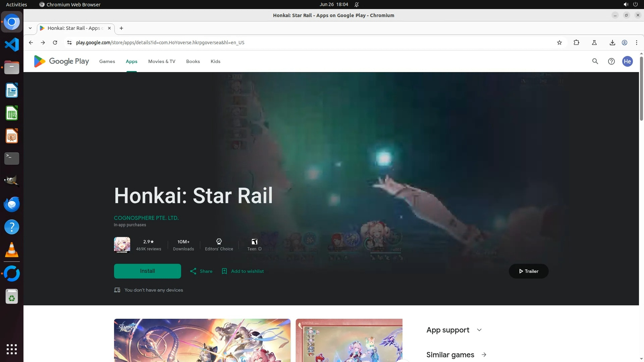Play the Trailer video
The width and height of the screenshot is (644, 362).
(528, 271)
